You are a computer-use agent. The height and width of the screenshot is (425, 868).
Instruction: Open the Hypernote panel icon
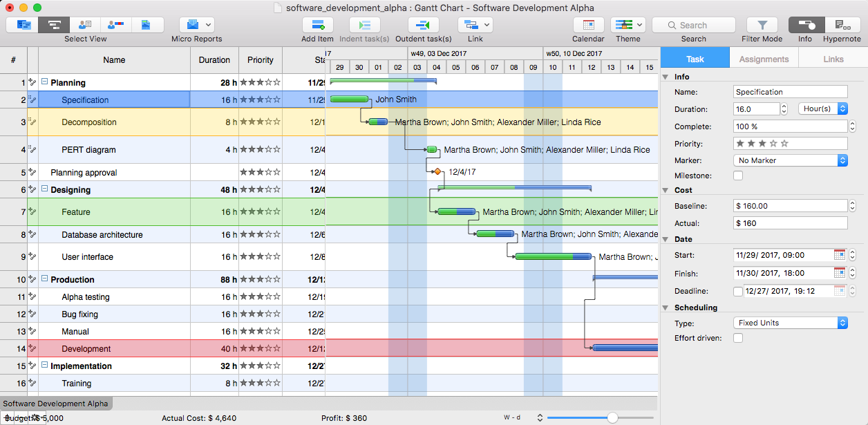pos(842,25)
